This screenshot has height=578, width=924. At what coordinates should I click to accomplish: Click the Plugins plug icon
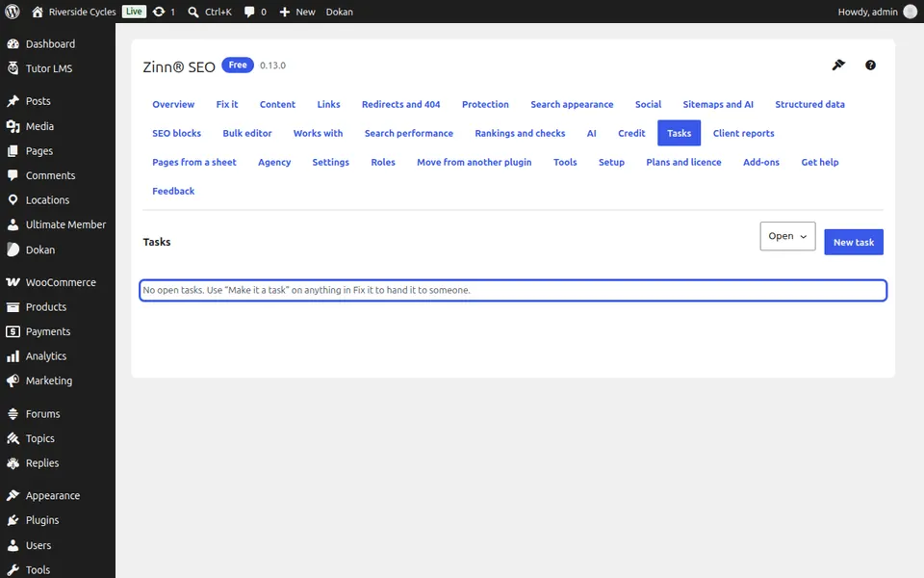pos(13,520)
